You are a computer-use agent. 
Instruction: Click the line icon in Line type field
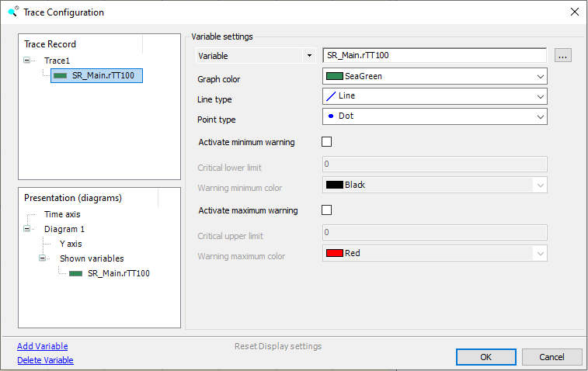click(331, 96)
